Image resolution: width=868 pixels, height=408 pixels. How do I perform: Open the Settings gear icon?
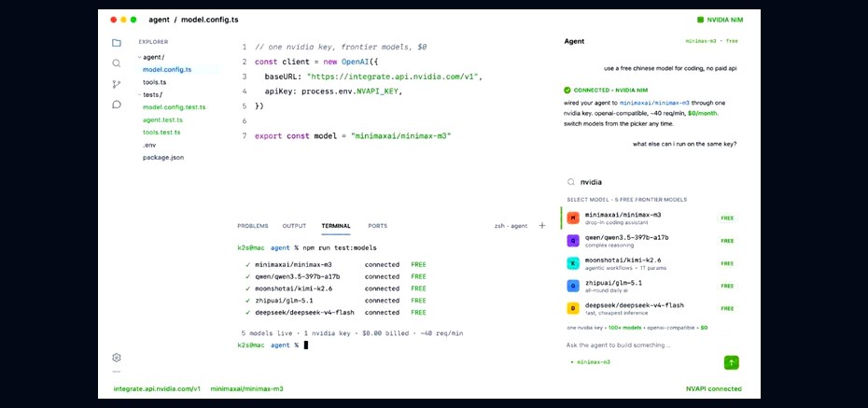pos(117,358)
